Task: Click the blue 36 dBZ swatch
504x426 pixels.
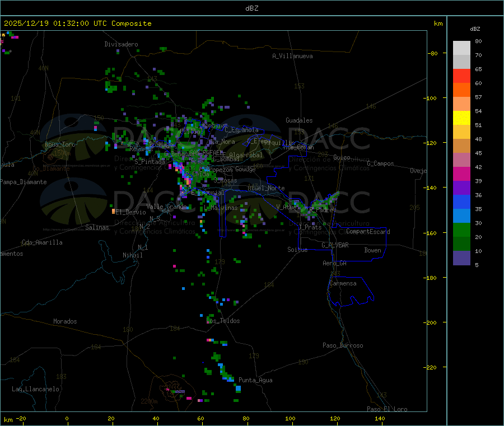Action: point(461,202)
